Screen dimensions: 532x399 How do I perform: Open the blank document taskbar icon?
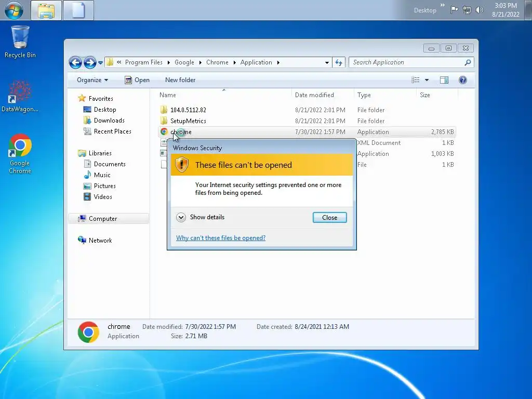click(x=78, y=10)
